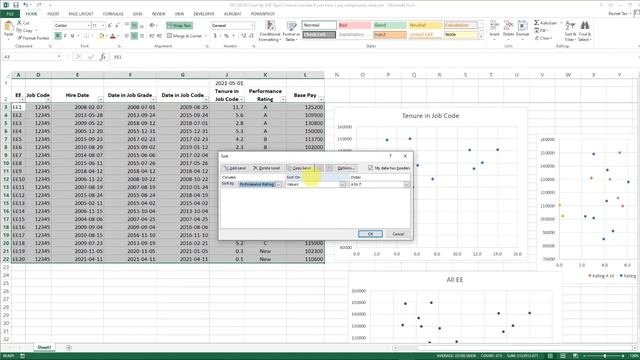Screen dimensions: 640x360
Task: Open Sort & Filter menu
Action: [570, 31]
